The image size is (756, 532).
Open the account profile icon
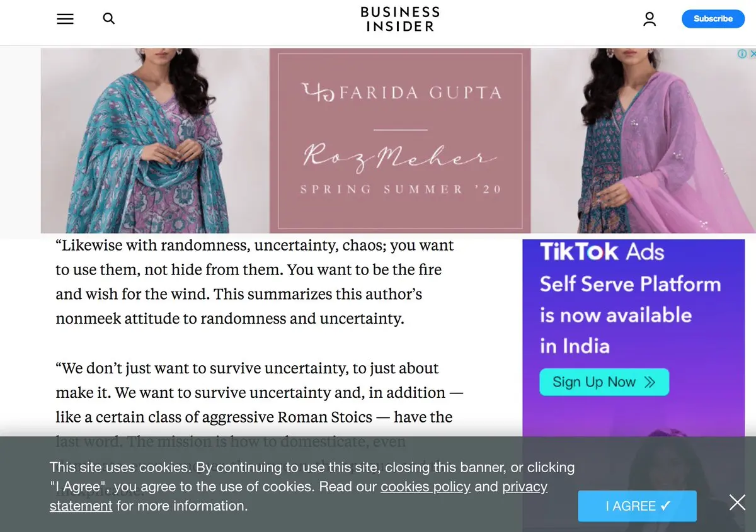pos(650,19)
